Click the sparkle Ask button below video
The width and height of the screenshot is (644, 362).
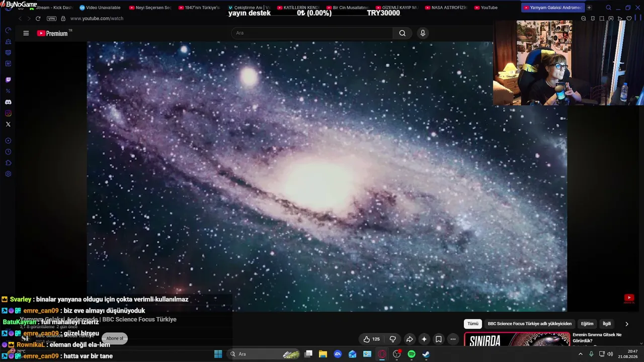pos(424,339)
